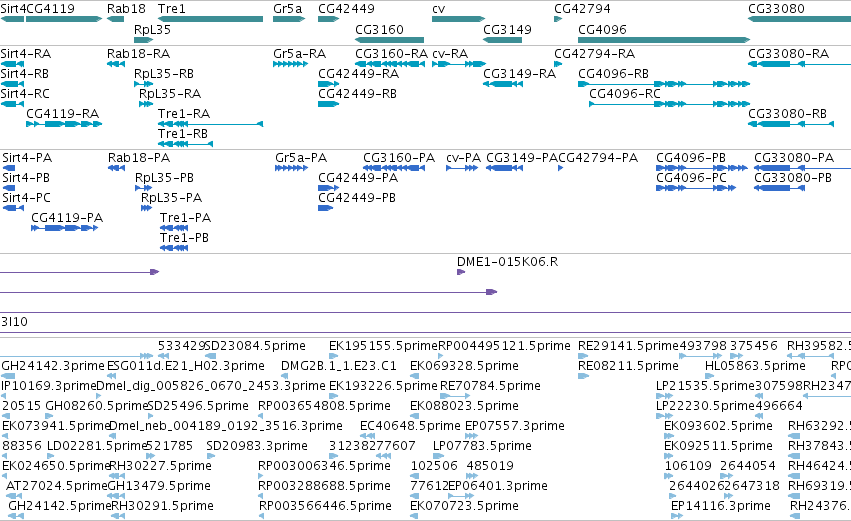Click transcript CG4096-RC
Image resolution: width=851 pixels, height=521 pixels.
[625, 94]
